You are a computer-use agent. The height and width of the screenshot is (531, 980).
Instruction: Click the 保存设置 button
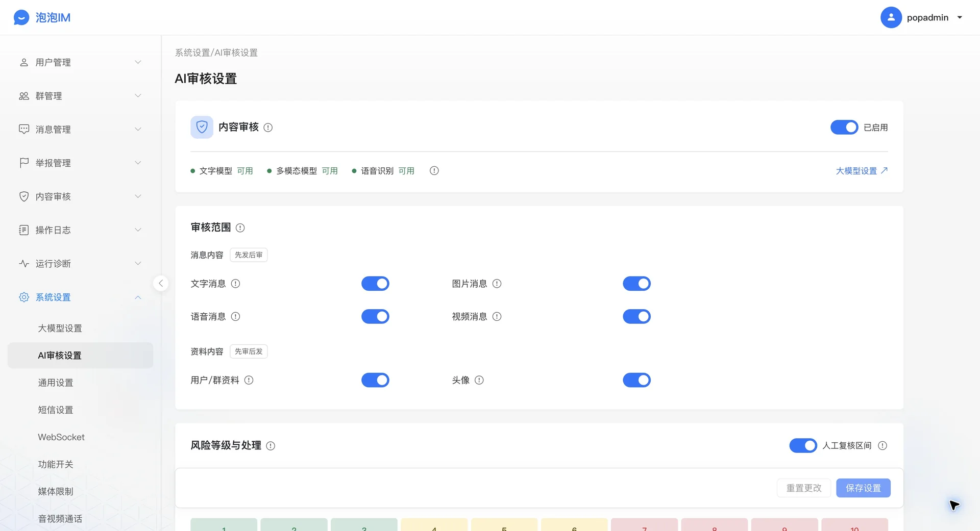point(863,488)
